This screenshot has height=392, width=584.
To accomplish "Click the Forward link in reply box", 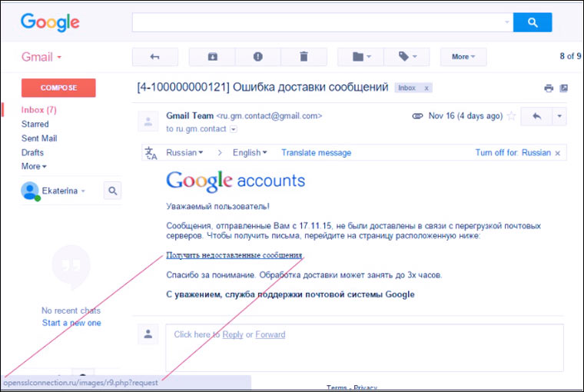I will pos(270,334).
